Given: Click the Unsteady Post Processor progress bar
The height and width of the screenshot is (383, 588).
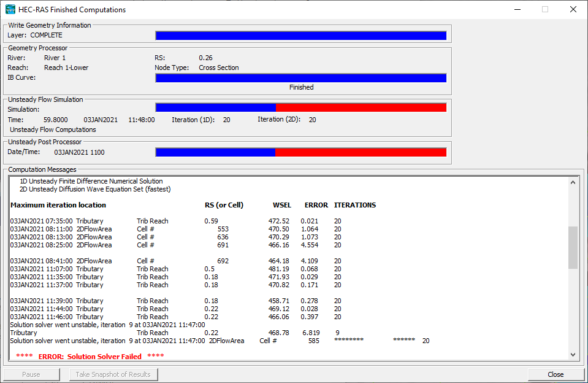Looking at the screenshot, I should (x=301, y=152).
